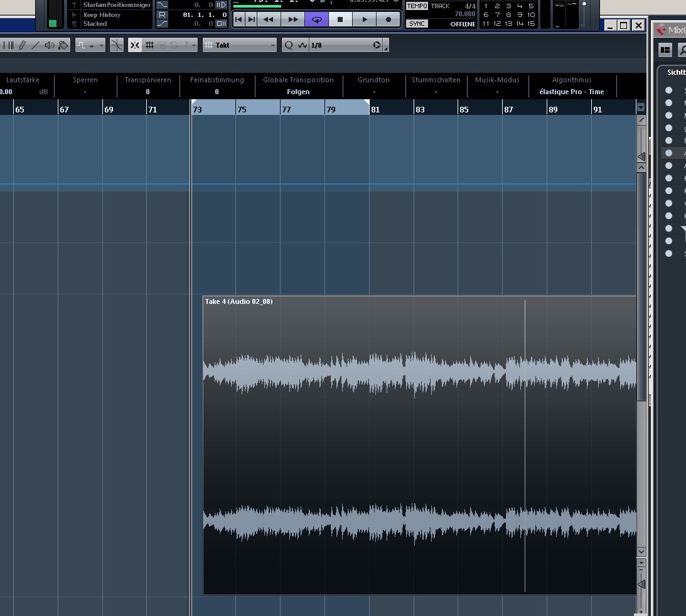Viewport: 686px width, 616px height.
Task: Toggle Snap to Zero Crossing
Action: 117,45
